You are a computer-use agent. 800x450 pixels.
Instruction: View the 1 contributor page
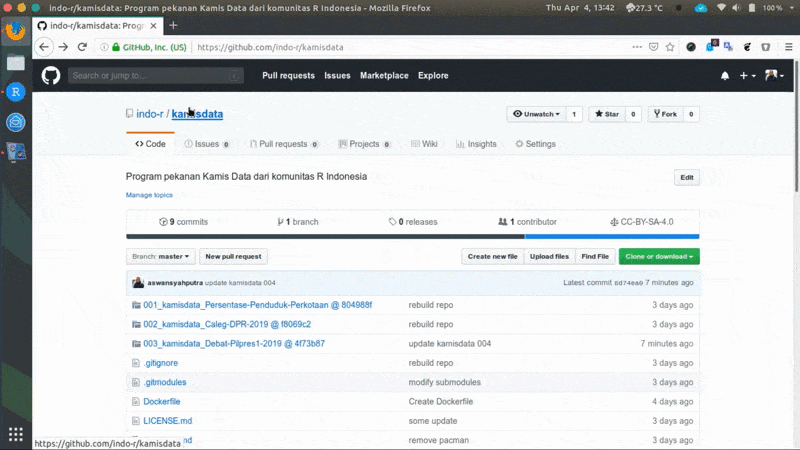coord(527,222)
